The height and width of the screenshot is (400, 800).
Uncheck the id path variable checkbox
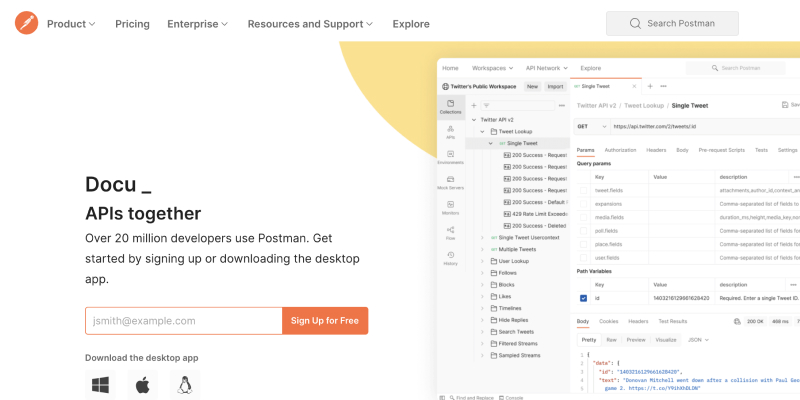(583, 298)
